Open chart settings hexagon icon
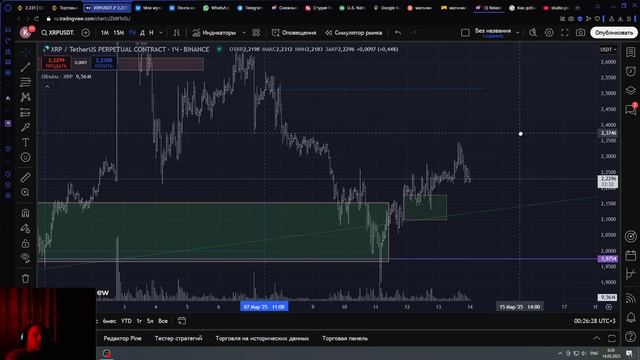The height and width of the screenshot is (360, 640). 549,33
